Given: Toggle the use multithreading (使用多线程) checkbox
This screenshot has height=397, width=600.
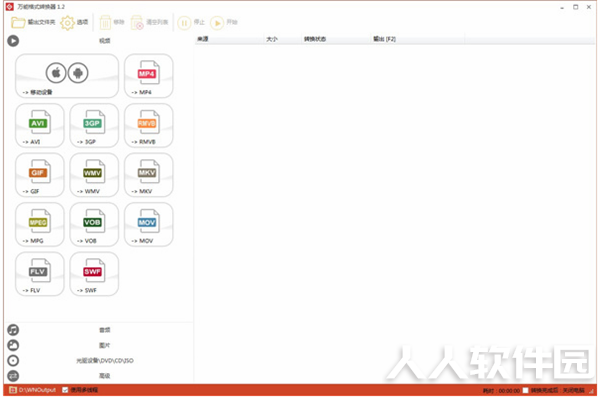Looking at the screenshot, I should pos(65,390).
